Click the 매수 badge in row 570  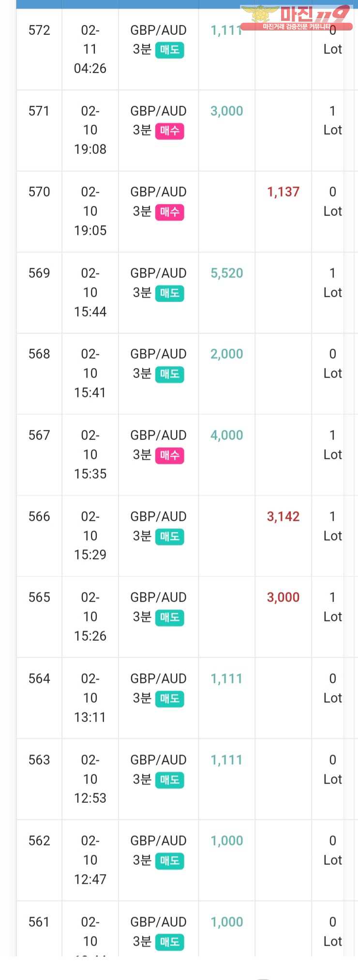[x=169, y=212]
